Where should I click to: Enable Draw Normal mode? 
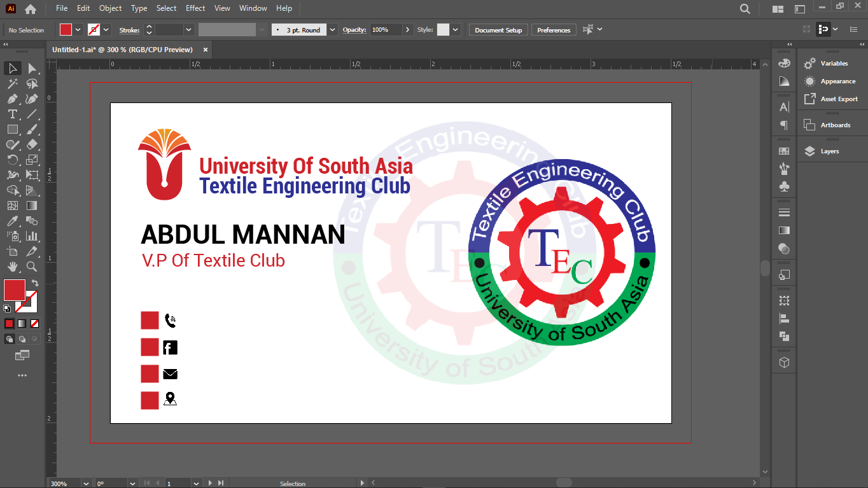(9, 339)
